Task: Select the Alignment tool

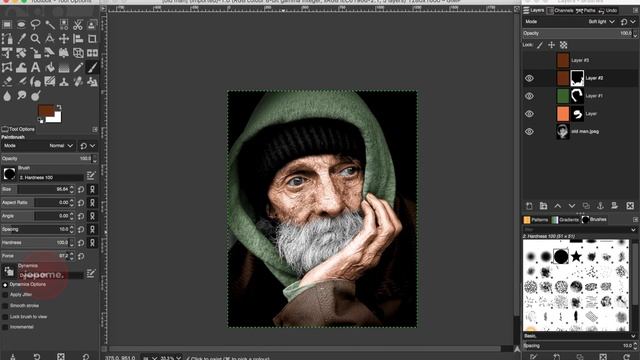Action: pos(78,39)
